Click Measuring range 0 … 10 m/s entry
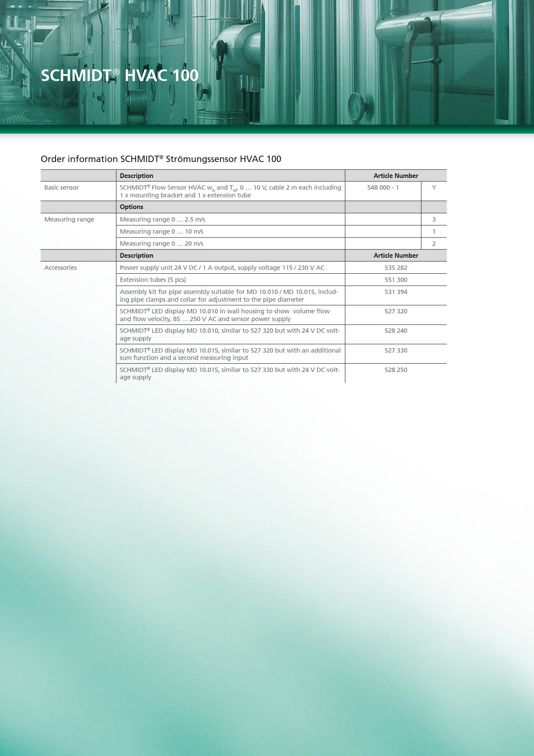The width and height of the screenshot is (534, 756). (x=161, y=231)
